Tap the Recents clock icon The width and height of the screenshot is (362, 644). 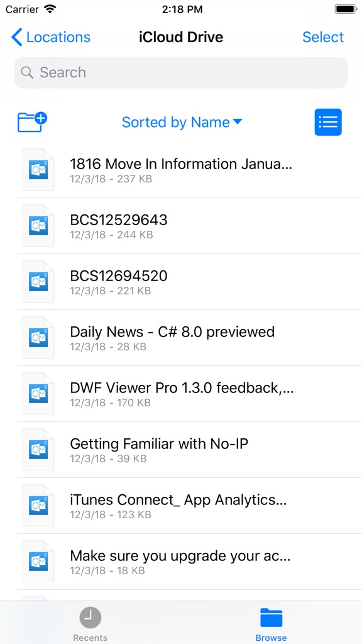90,618
